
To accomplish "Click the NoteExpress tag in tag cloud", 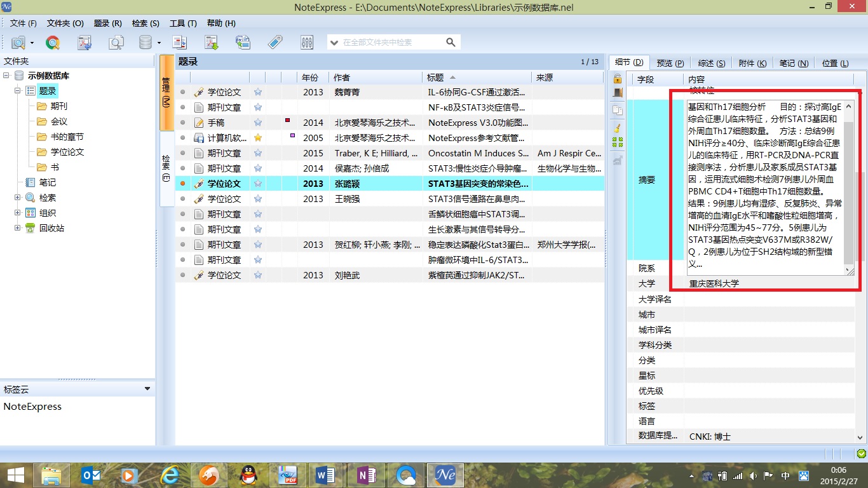I will (x=32, y=407).
